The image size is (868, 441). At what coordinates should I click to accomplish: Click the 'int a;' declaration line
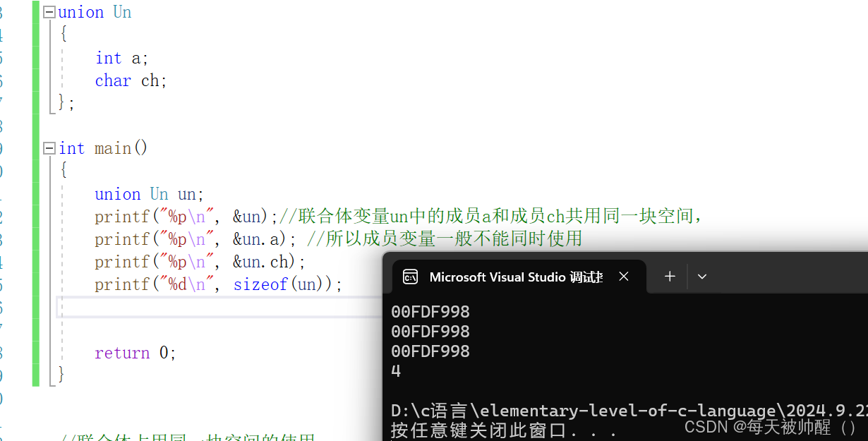121,58
